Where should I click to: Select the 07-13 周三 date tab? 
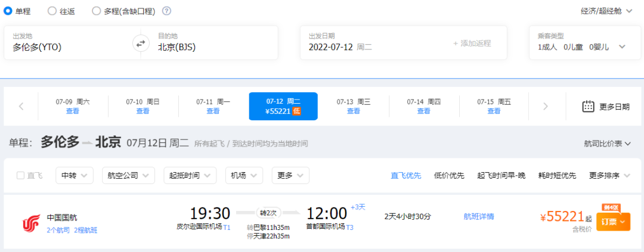pyautogui.click(x=354, y=106)
